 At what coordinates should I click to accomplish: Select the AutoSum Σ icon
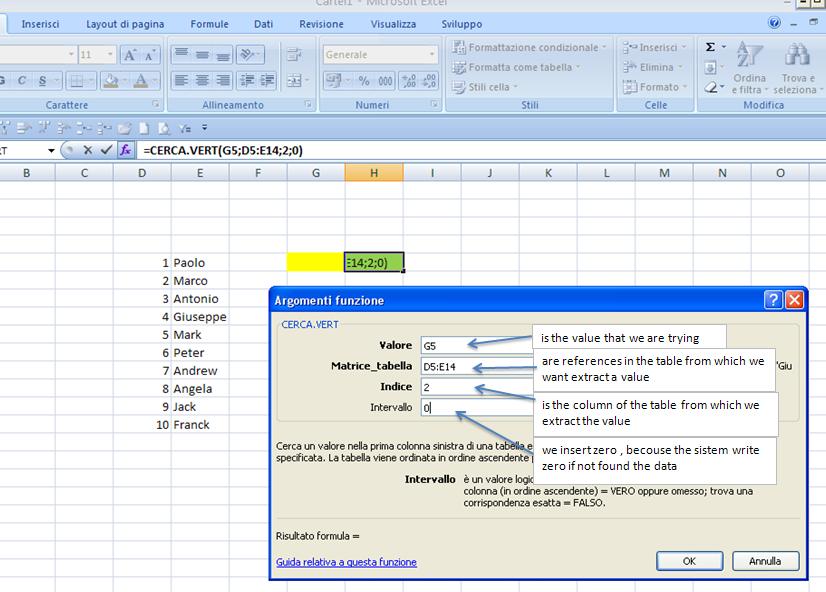coord(710,47)
